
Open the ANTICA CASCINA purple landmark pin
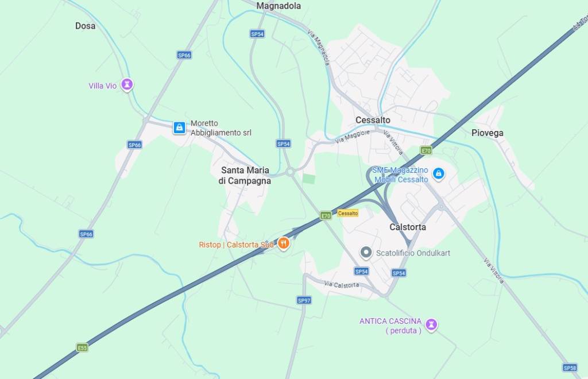click(431, 324)
